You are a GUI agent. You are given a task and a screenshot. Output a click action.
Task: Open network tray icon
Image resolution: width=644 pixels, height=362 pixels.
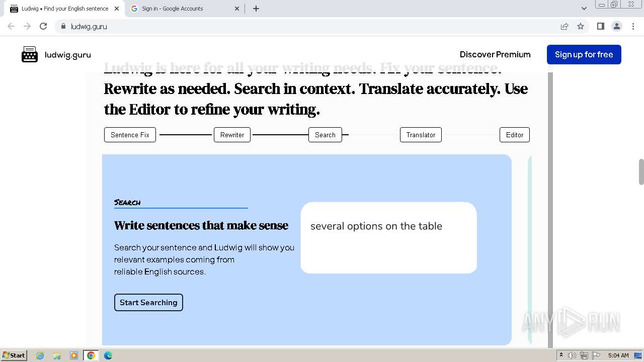[584, 355]
